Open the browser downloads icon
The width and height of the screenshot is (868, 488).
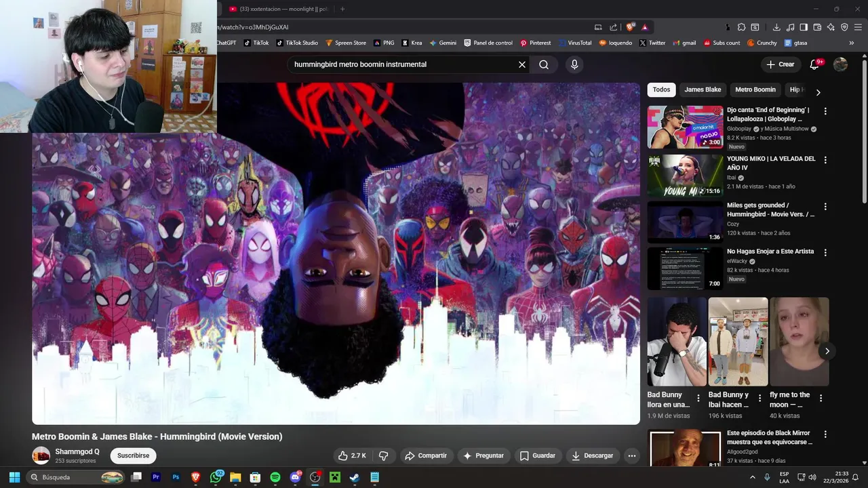tap(776, 27)
